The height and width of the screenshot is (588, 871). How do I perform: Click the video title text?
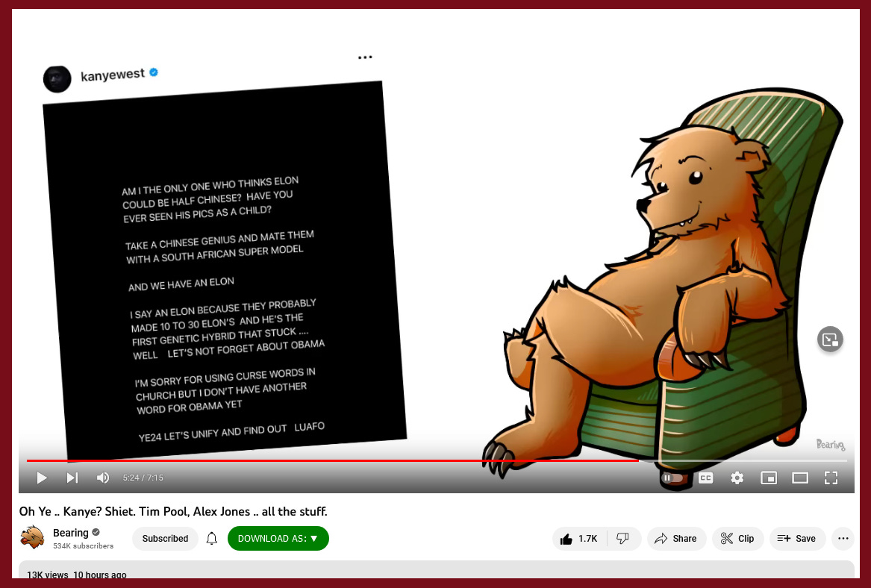[x=173, y=511]
